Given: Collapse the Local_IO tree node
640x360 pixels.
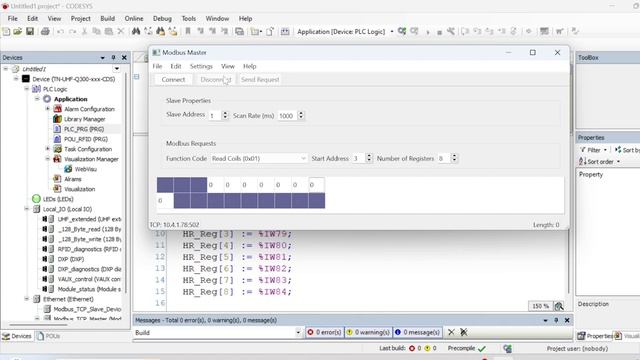Looking at the screenshot, I should (x=26, y=209).
